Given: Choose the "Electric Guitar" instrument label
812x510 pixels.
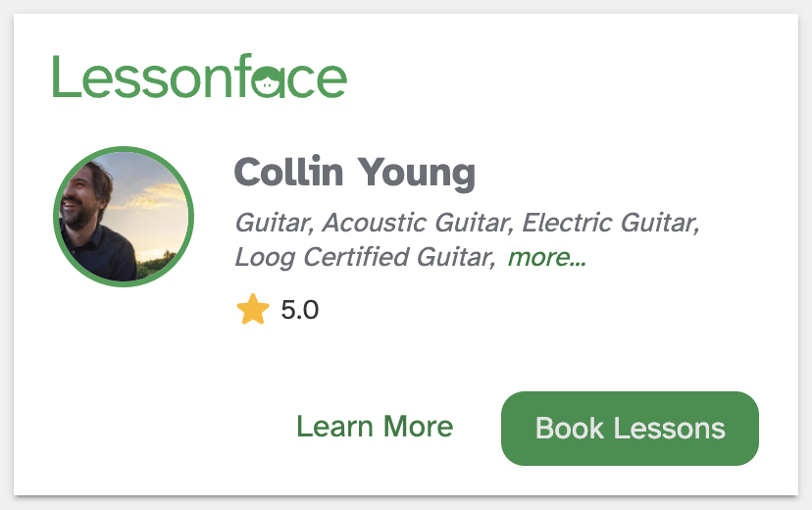Looking at the screenshot, I should (x=610, y=223).
